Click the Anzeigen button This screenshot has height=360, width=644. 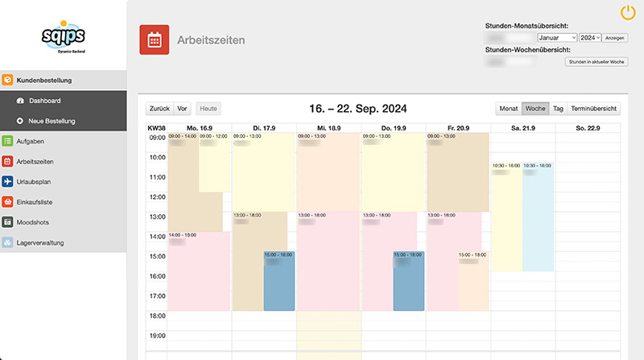(x=615, y=37)
